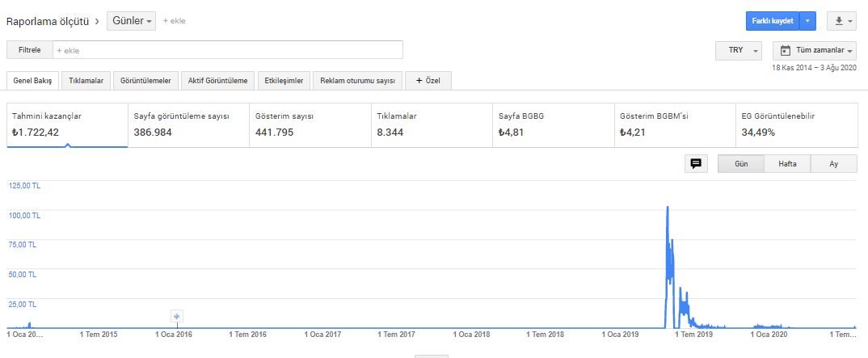Select the Tıklamalar tab

coord(86,81)
